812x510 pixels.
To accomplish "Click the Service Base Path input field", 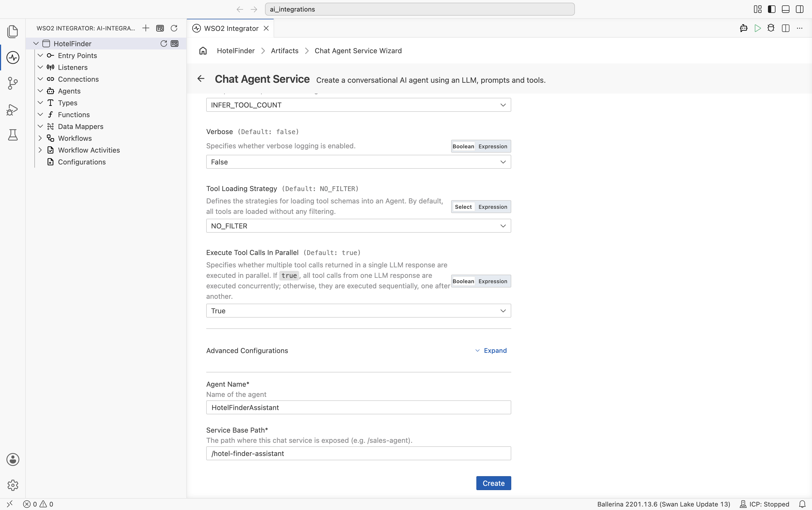I will coord(358,453).
